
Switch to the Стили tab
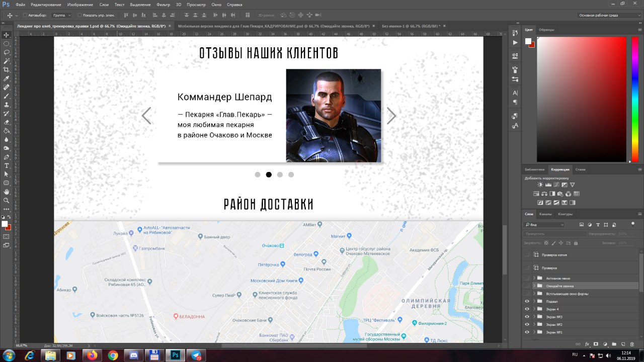pyautogui.click(x=580, y=169)
